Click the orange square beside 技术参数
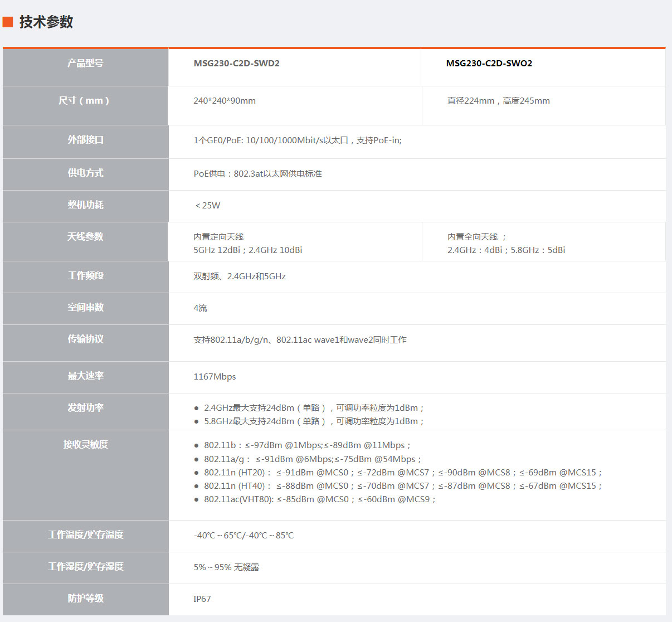Viewport: 672px width, 622px height. 8,22
